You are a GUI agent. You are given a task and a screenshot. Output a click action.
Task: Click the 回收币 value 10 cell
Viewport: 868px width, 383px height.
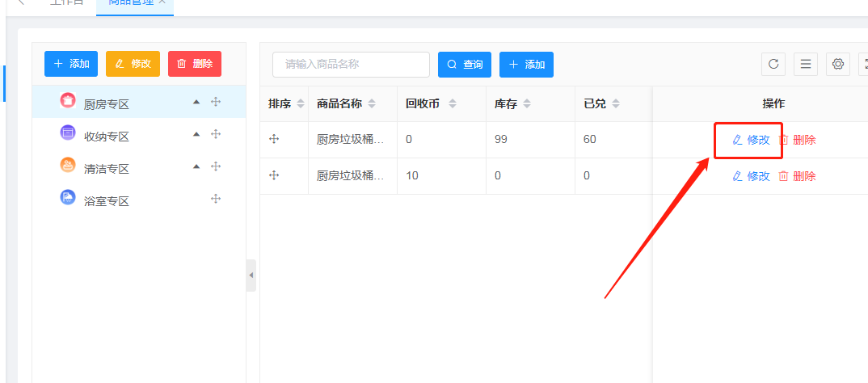412,176
